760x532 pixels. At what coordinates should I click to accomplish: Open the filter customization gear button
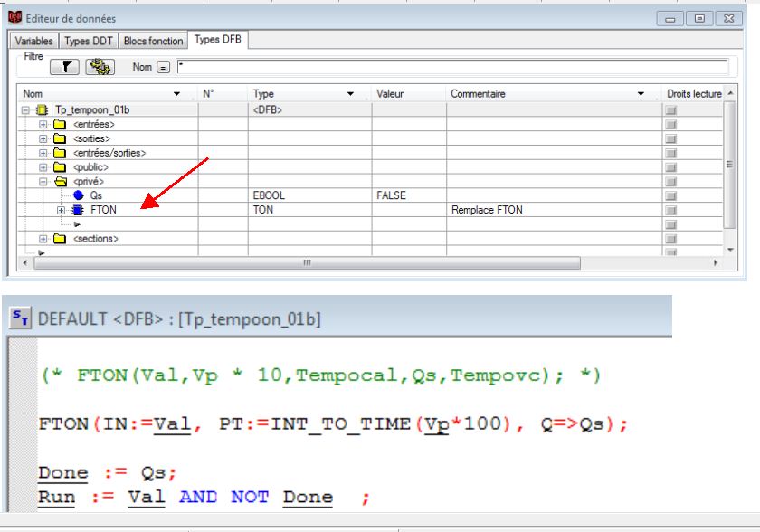(x=99, y=67)
